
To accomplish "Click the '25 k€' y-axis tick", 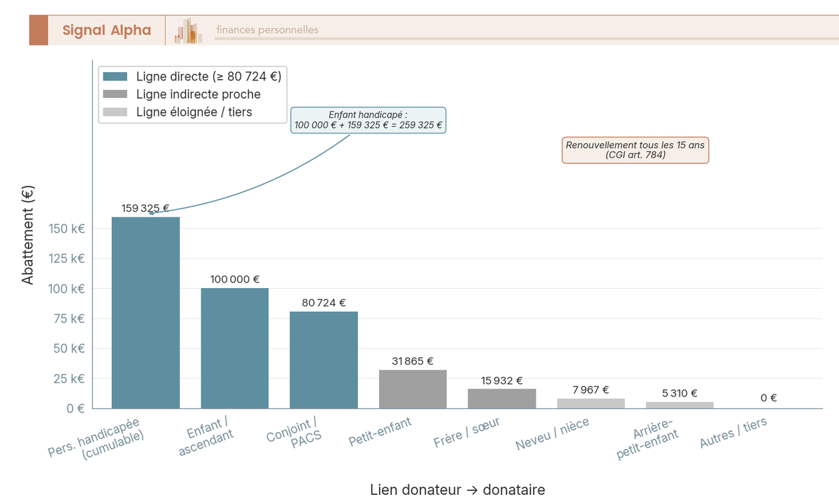I will coord(70,378).
